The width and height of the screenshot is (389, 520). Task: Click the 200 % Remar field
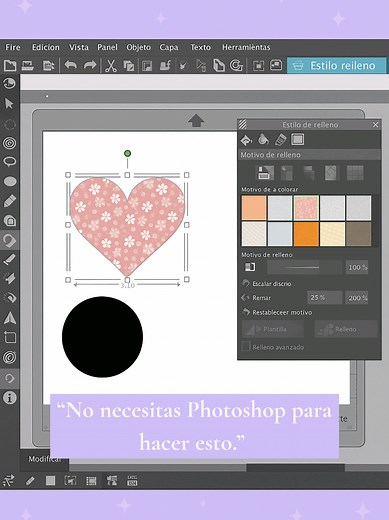pos(357,298)
